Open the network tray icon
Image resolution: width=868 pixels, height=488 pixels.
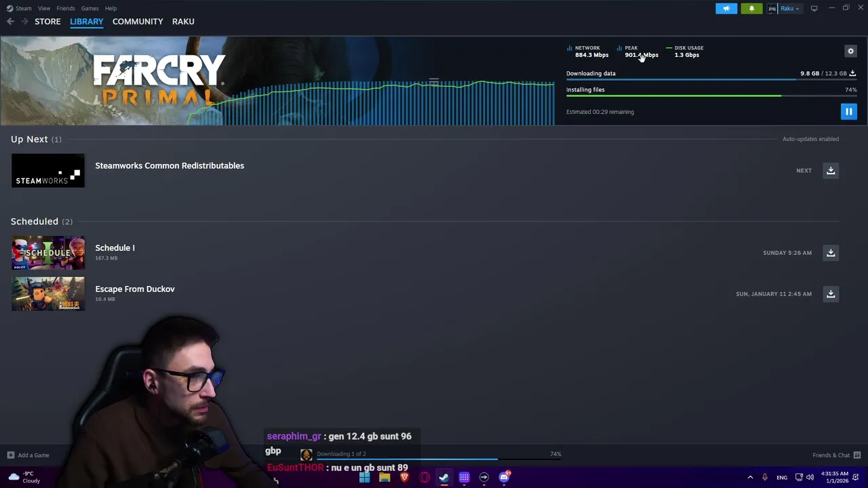799,477
